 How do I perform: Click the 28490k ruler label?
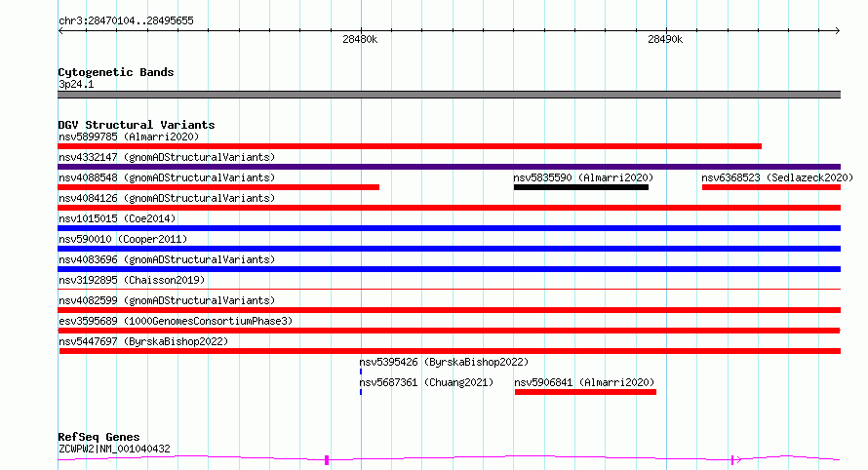point(665,39)
